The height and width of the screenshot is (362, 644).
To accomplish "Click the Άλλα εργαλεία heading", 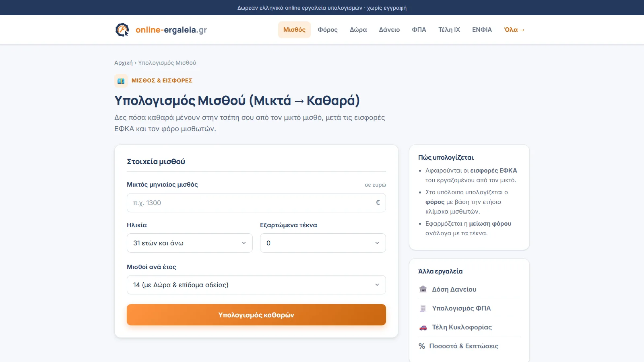I will (x=440, y=271).
